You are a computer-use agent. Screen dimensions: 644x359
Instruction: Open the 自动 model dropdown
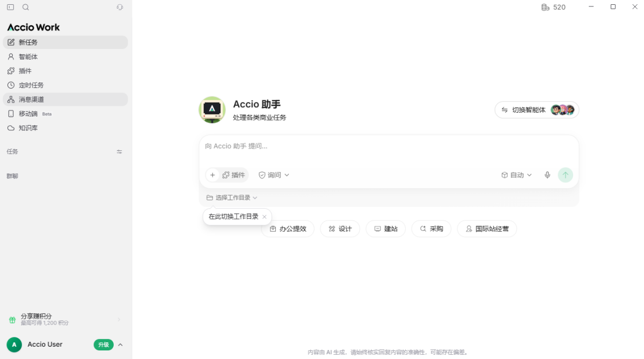516,175
